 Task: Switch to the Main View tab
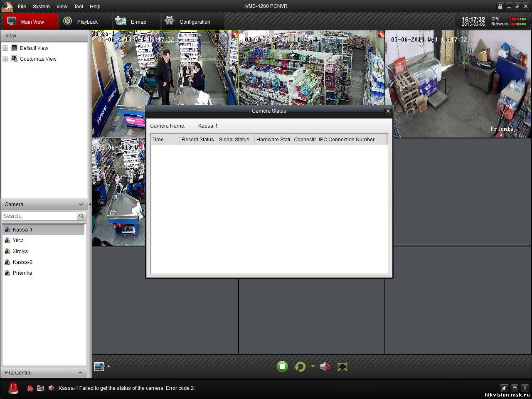click(31, 22)
